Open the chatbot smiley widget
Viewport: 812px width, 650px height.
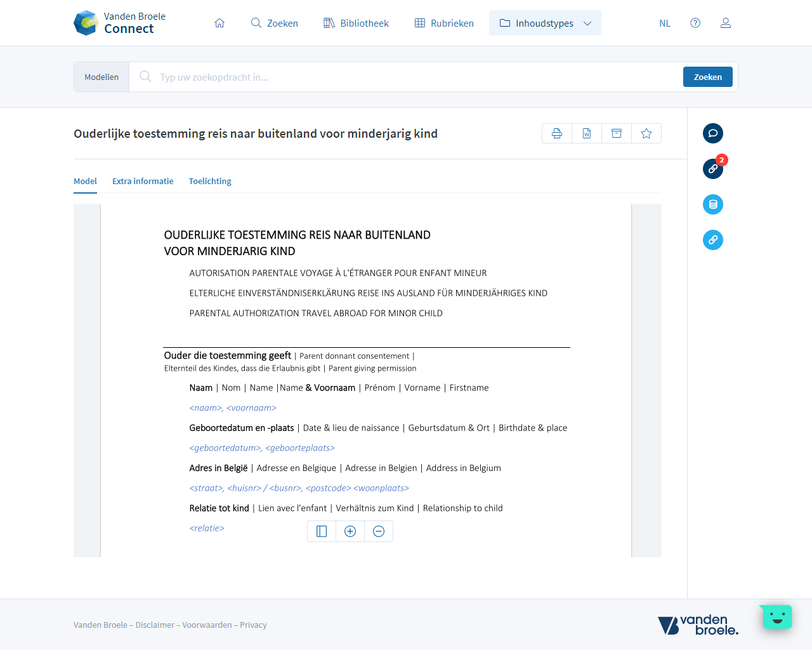(x=776, y=616)
